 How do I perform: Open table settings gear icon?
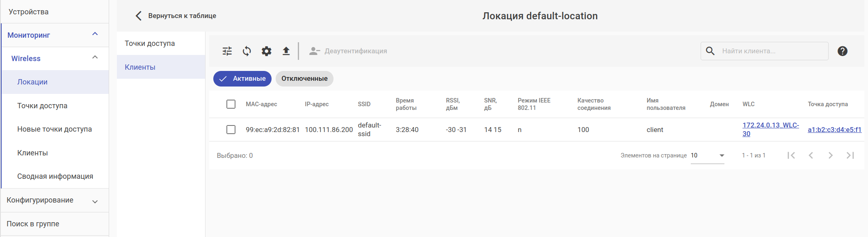(267, 51)
